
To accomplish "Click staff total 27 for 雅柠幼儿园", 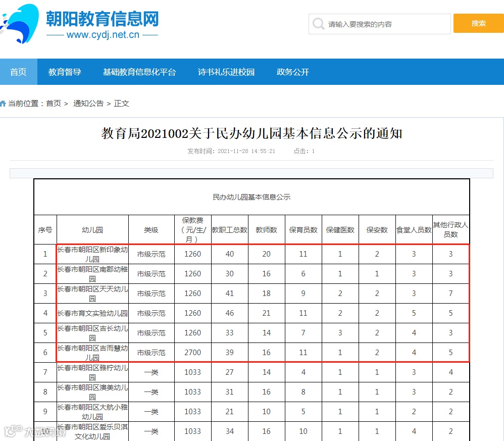I will click(x=229, y=372).
